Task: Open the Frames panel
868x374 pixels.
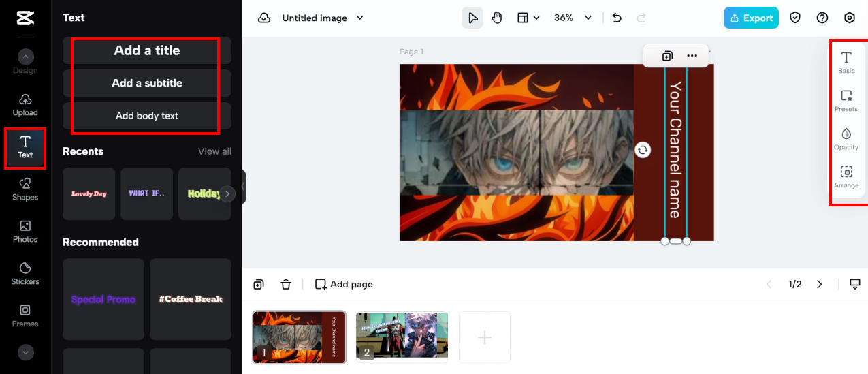Action: [25, 316]
